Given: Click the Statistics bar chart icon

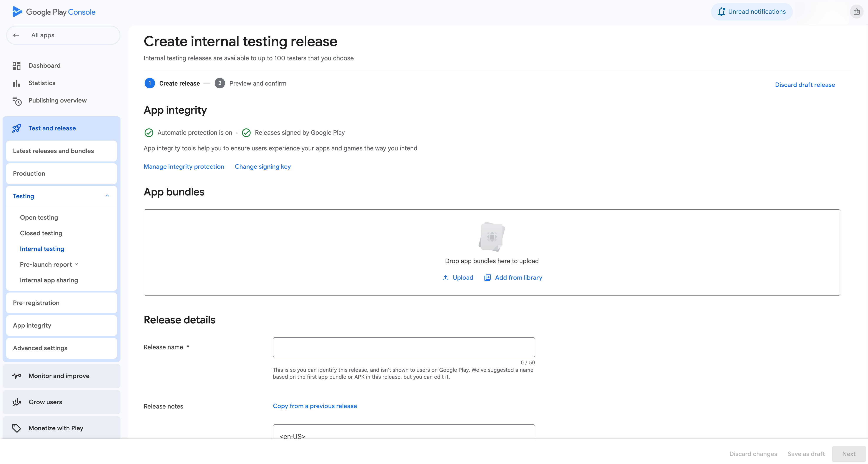Looking at the screenshot, I should pyautogui.click(x=17, y=83).
